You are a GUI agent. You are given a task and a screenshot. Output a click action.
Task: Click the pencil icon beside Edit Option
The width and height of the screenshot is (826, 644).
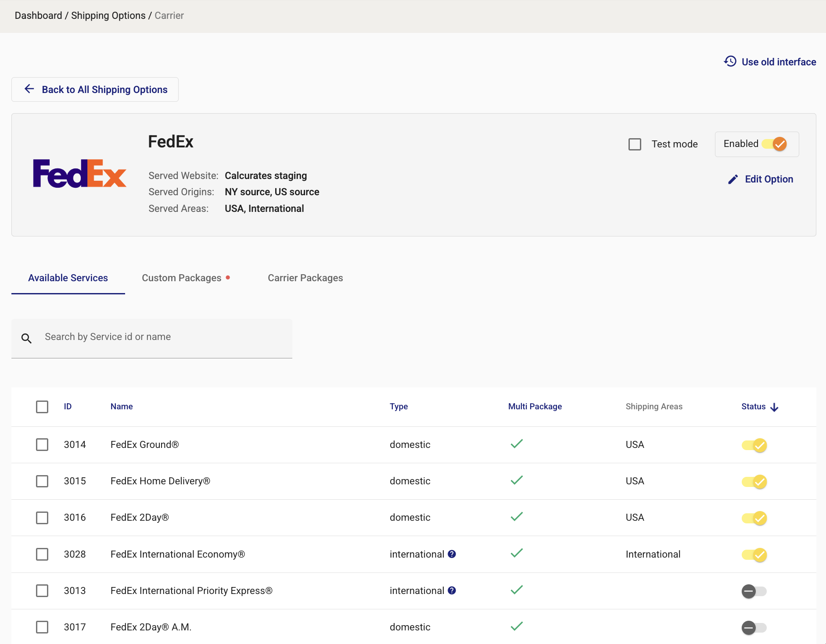(733, 179)
